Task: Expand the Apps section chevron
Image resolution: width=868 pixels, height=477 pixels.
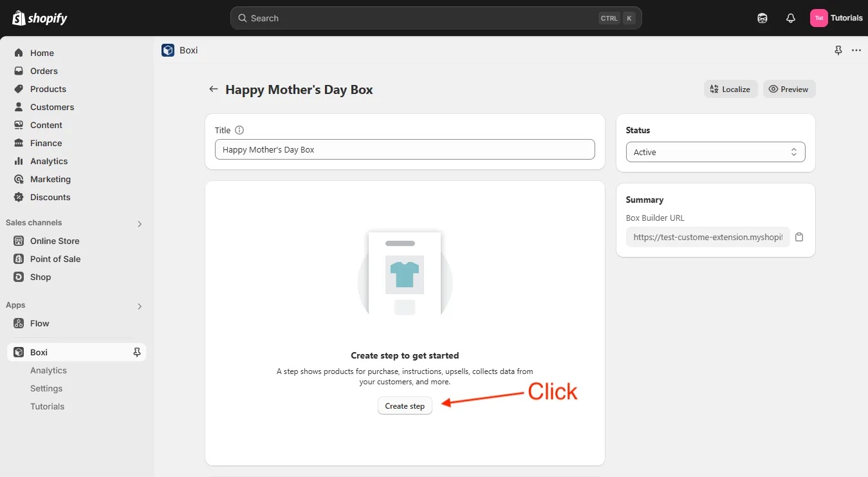Action: pos(140,306)
